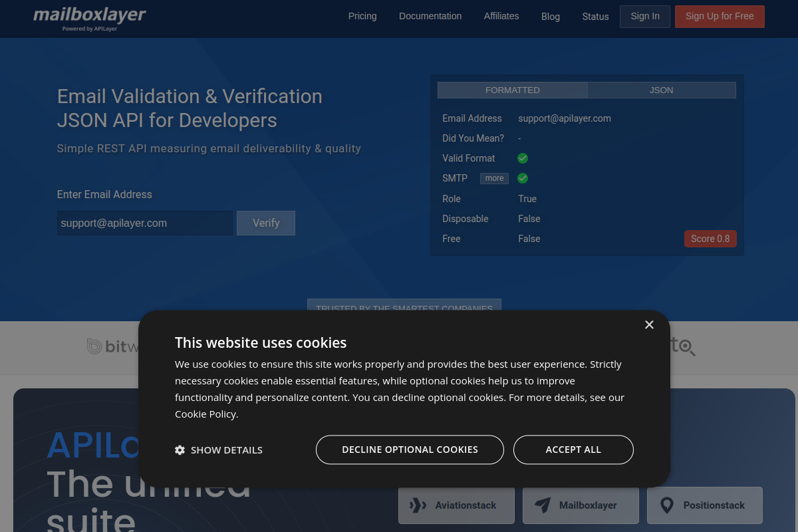Switch to the FORMATTED tab
Screen dimensions: 798x532
pos(513,90)
